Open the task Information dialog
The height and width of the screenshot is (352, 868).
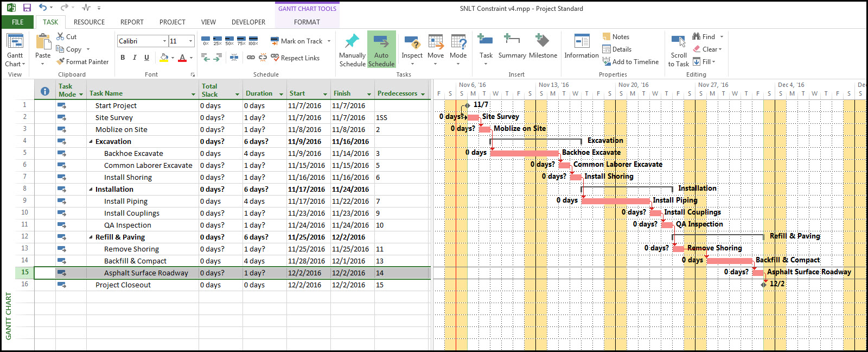[x=581, y=47]
